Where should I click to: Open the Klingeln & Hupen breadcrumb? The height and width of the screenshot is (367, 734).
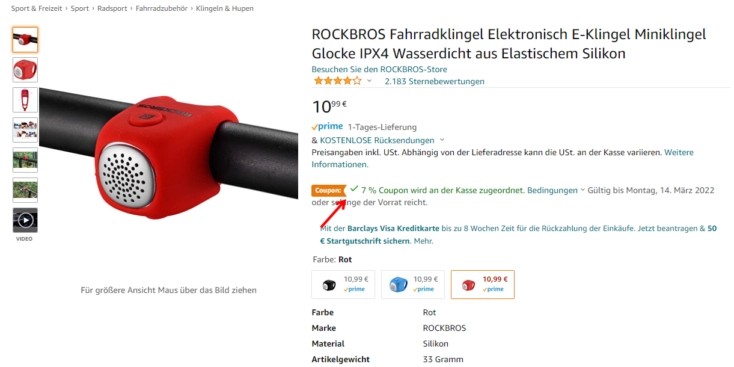point(225,8)
